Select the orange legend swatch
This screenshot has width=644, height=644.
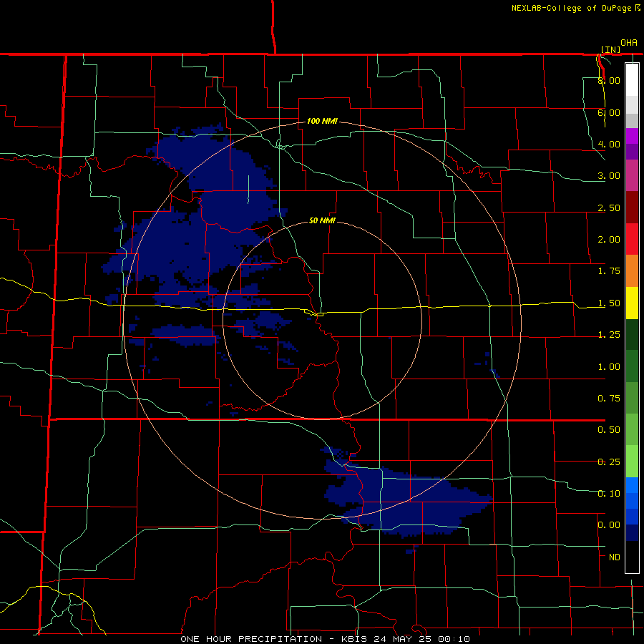point(632,271)
